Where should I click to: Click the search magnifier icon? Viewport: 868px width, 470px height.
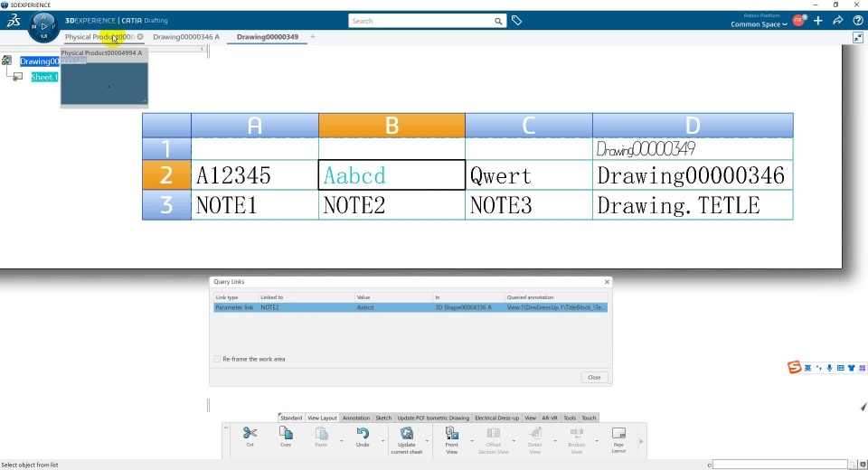[498, 21]
